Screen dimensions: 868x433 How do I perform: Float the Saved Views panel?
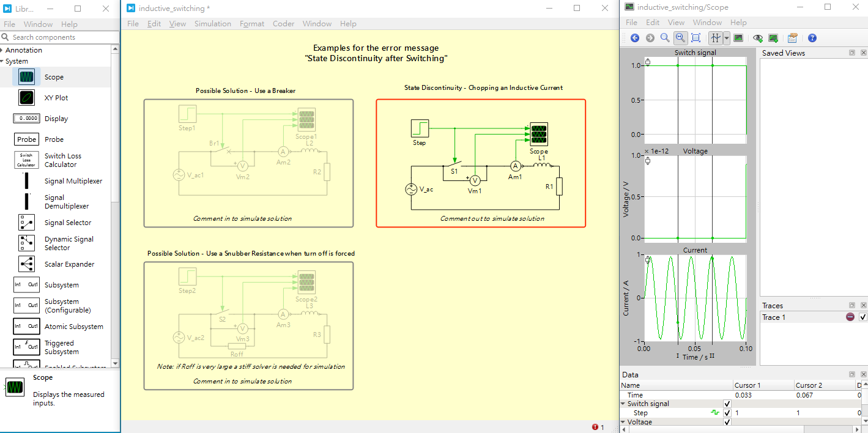pos(852,53)
